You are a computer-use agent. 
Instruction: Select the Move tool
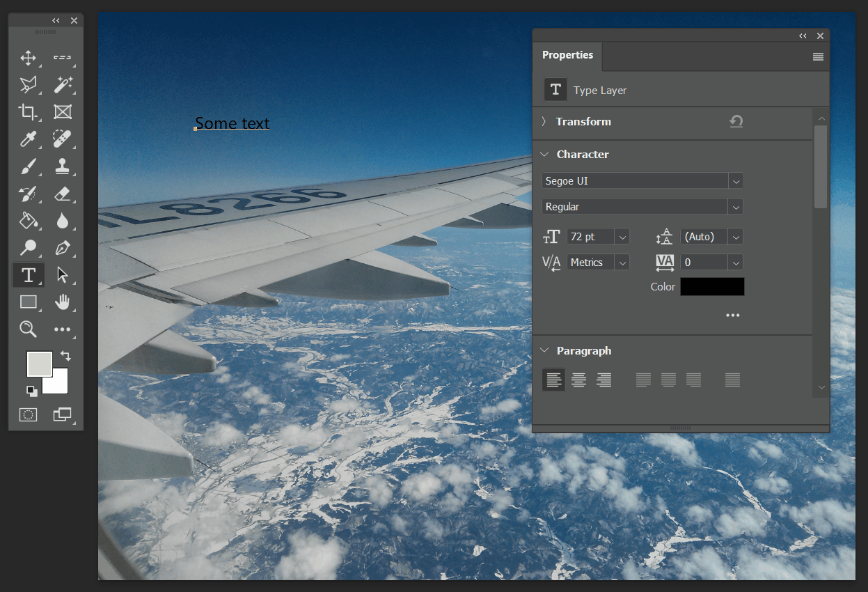click(28, 58)
